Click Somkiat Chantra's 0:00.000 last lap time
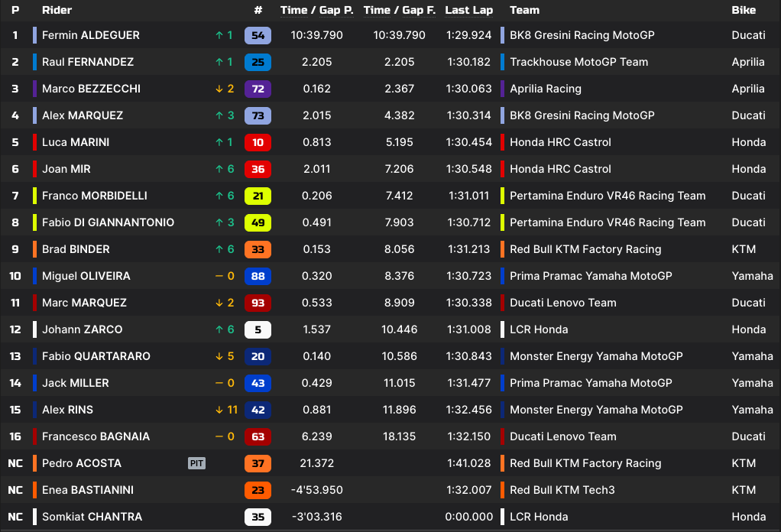Image resolution: width=781 pixels, height=532 pixels. pos(468,517)
